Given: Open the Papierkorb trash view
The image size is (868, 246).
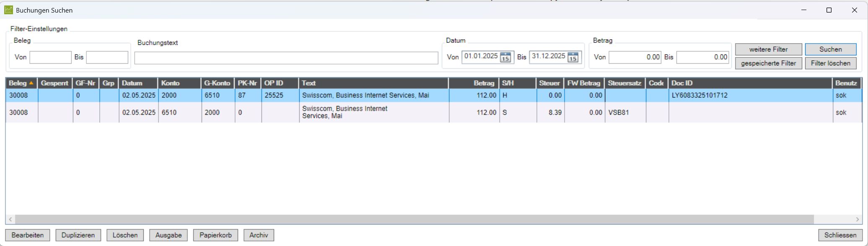Looking at the screenshot, I should click(215, 235).
